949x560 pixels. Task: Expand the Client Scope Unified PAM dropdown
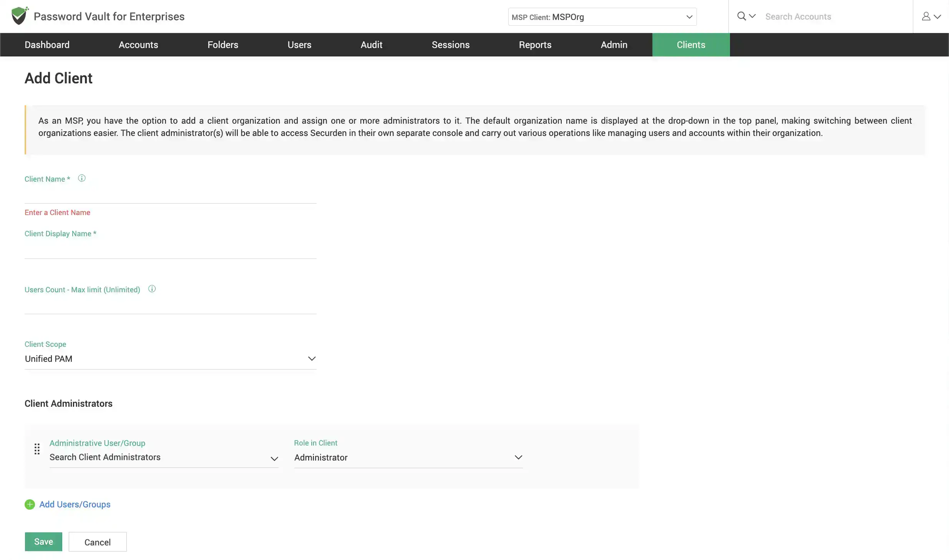tap(170, 359)
